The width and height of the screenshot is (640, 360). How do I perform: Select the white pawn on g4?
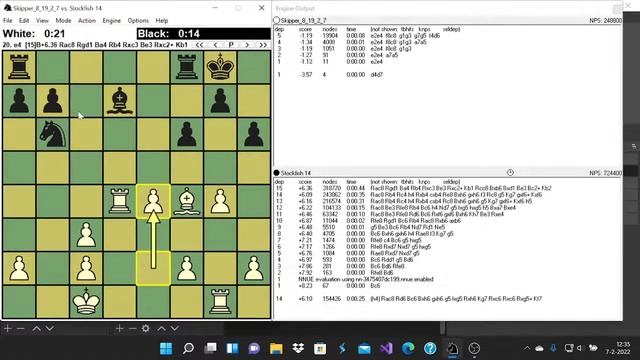220,201
